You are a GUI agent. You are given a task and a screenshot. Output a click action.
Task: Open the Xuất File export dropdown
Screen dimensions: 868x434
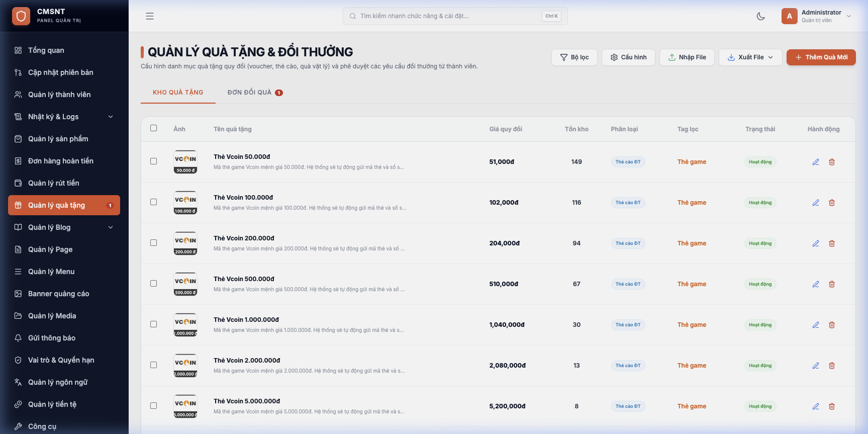pos(750,57)
